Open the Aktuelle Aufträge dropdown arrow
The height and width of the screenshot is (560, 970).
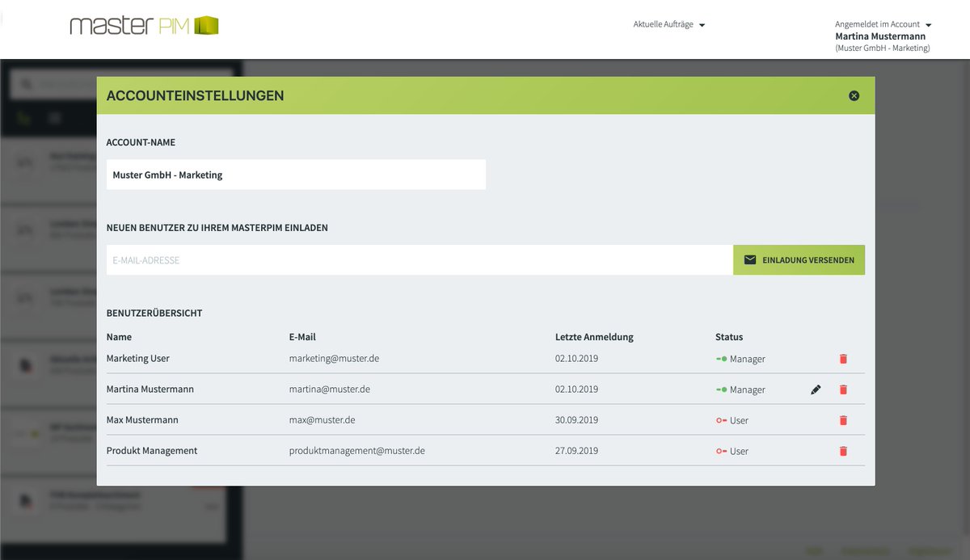point(702,24)
